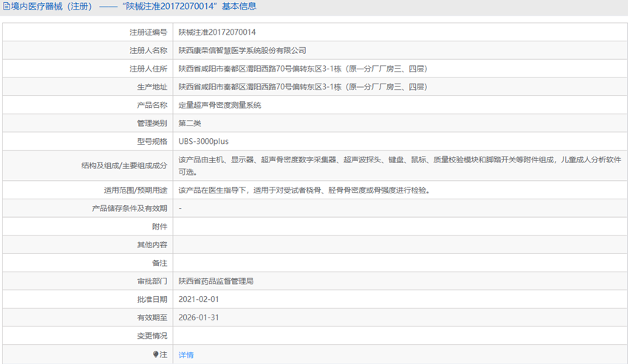Click the lightbulb icon next to 注
Viewport: 628px width, 364px height.
[156, 354]
